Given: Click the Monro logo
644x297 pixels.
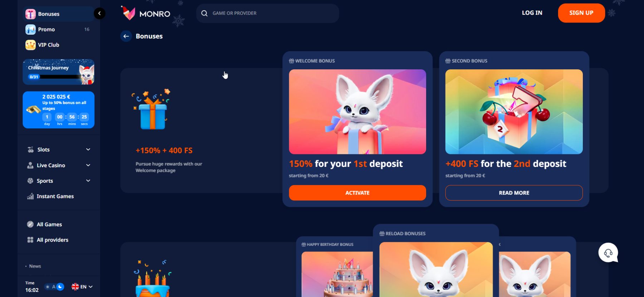Looking at the screenshot, I should [x=146, y=14].
